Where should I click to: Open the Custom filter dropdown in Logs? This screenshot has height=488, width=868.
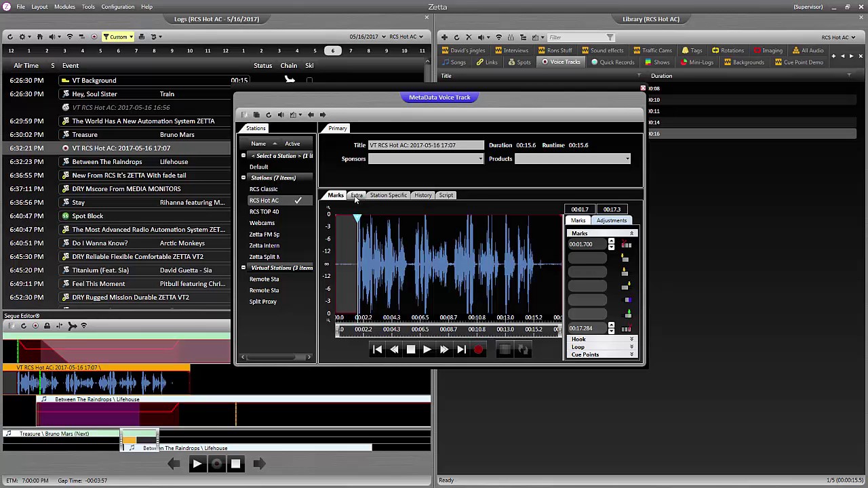pos(118,37)
